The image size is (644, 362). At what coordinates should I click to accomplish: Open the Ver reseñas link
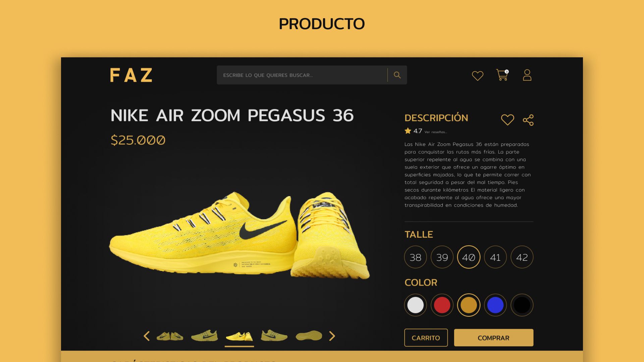(x=436, y=132)
